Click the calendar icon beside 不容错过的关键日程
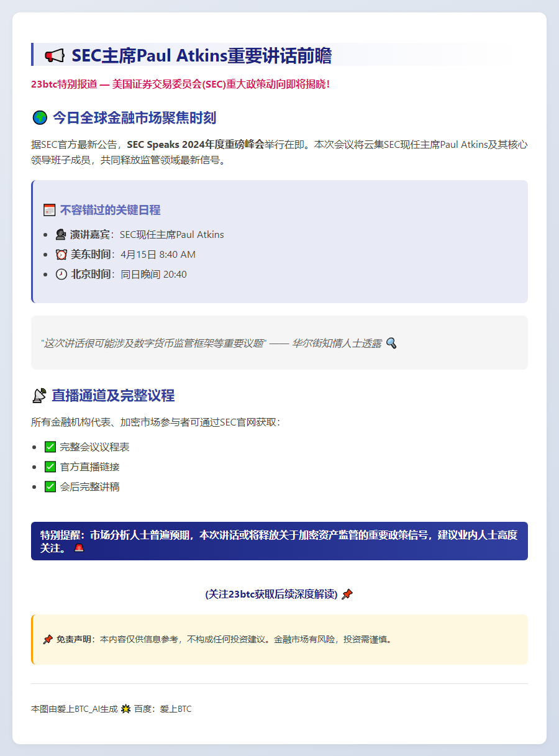The height and width of the screenshot is (756, 559). 50,210
